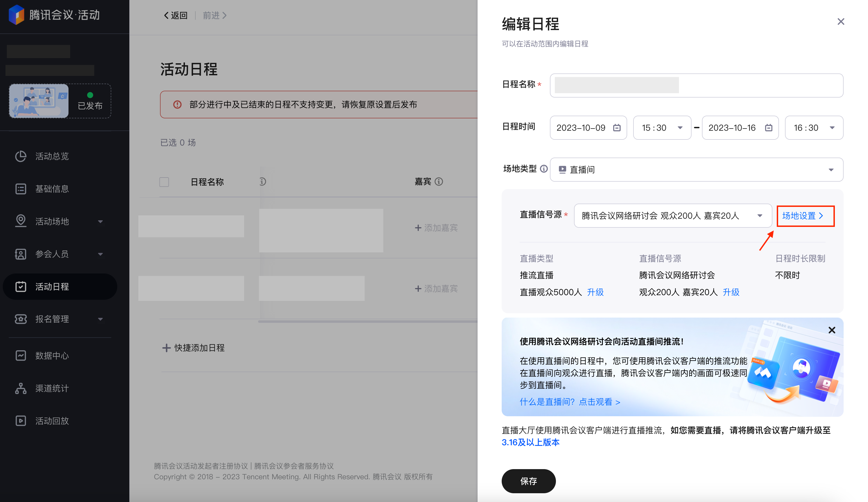Open 腾讯会议活动发起者注册协议 footer link
This screenshot has height=502, width=868.
[x=201, y=466]
